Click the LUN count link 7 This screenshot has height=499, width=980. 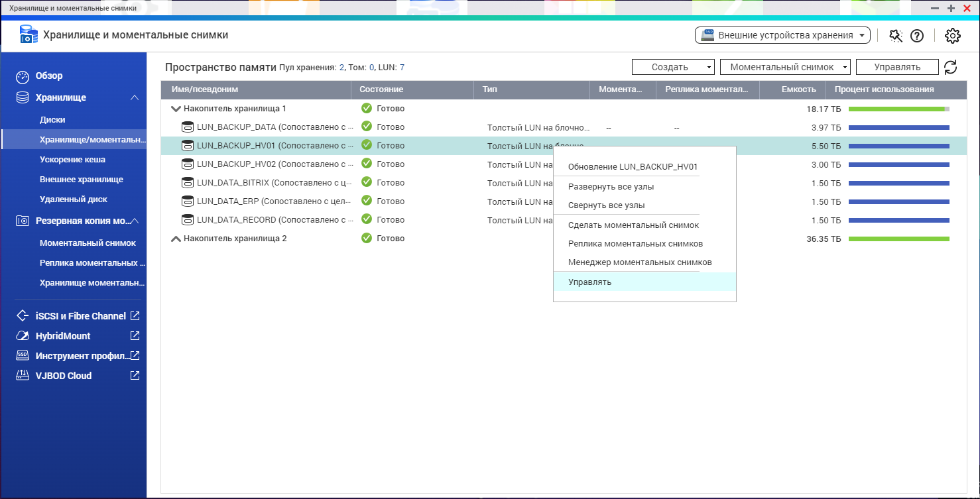(x=402, y=68)
